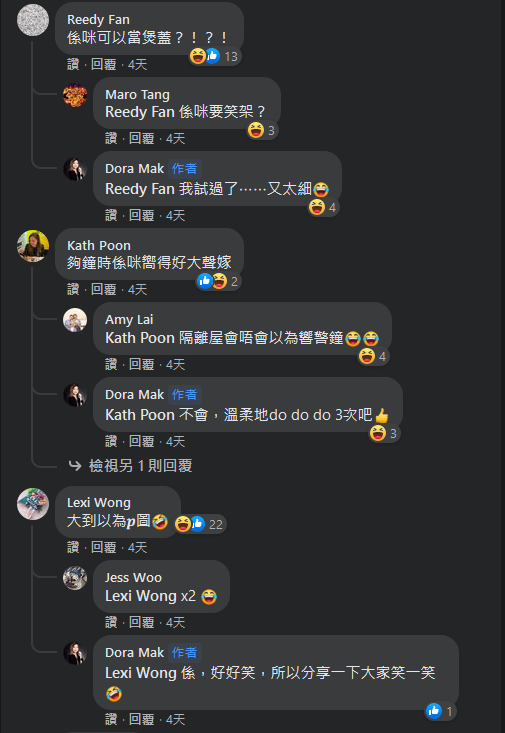Click the 4天 timestamp under Maro Tang's reply

(x=175, y=138)
